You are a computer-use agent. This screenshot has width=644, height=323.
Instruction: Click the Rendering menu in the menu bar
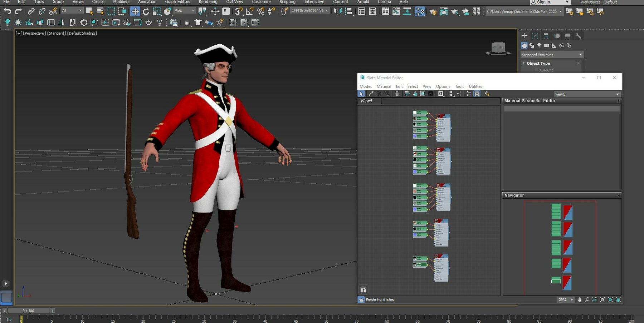click(208, 2)
